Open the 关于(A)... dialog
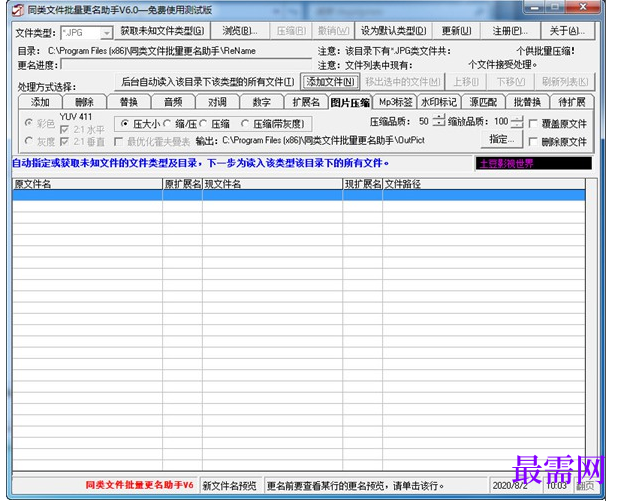This screenshot has height=501, width=624. (x=567, y=31)
